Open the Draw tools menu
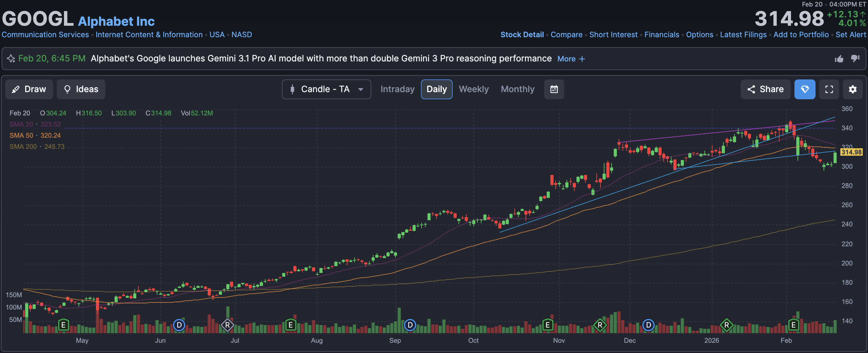Screen dimensions: 868x353 point(29,89)
